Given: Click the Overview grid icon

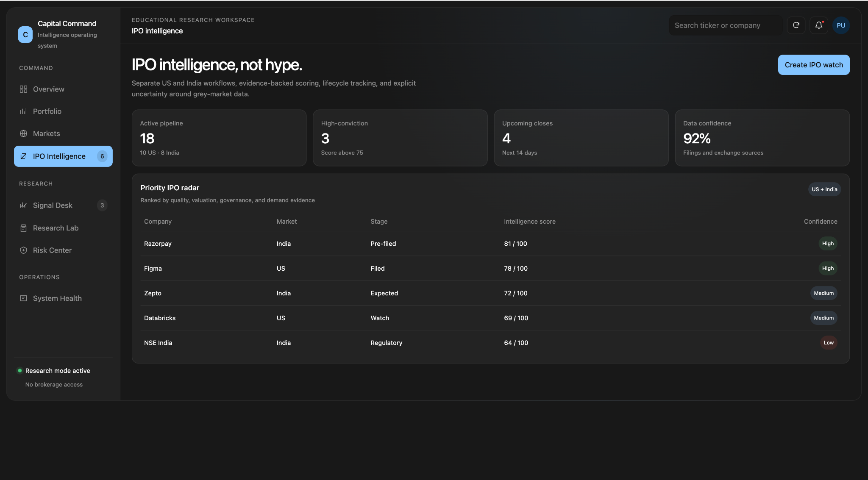Looking at the screenshot, I should point(23,89).
